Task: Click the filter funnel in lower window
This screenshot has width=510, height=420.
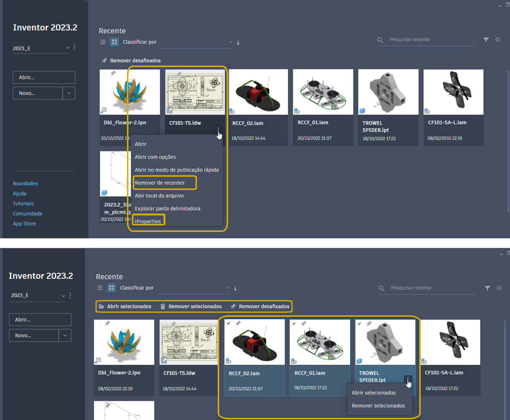Action: [x=487, y=288]
